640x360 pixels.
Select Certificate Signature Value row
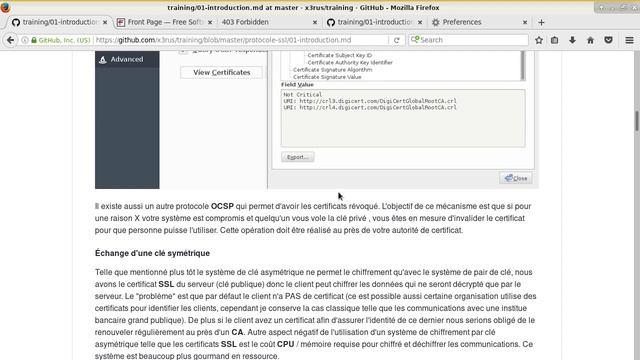[x=327, y=77]
